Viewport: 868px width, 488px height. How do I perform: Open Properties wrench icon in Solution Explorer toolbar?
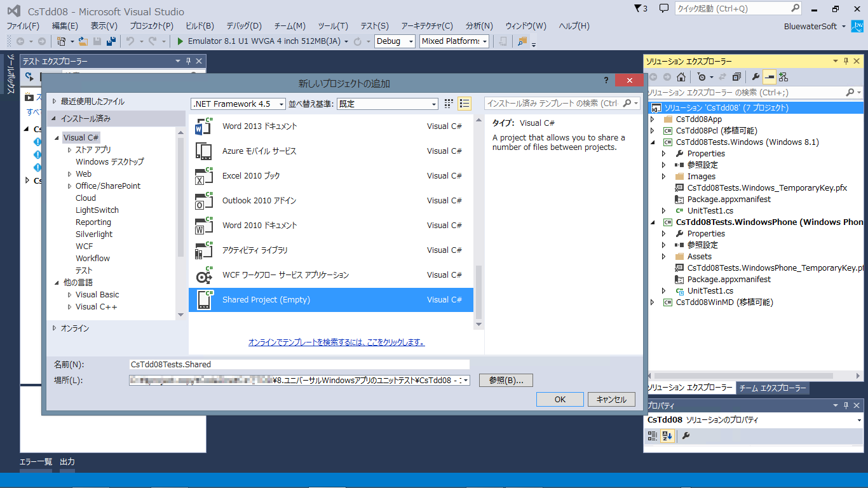point(756,77)
